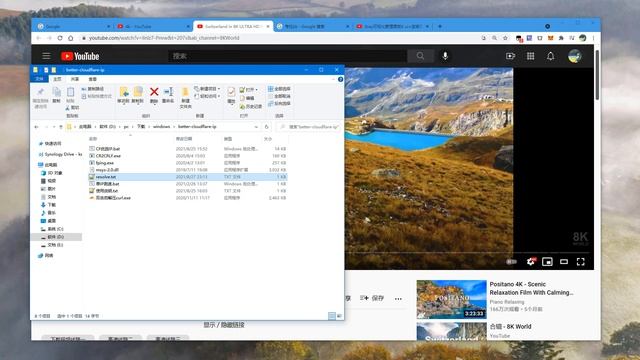The height and width of the screenshot is (360, 640).
Task: Bookmark this page with star icon
Action: tap(505, 38)
